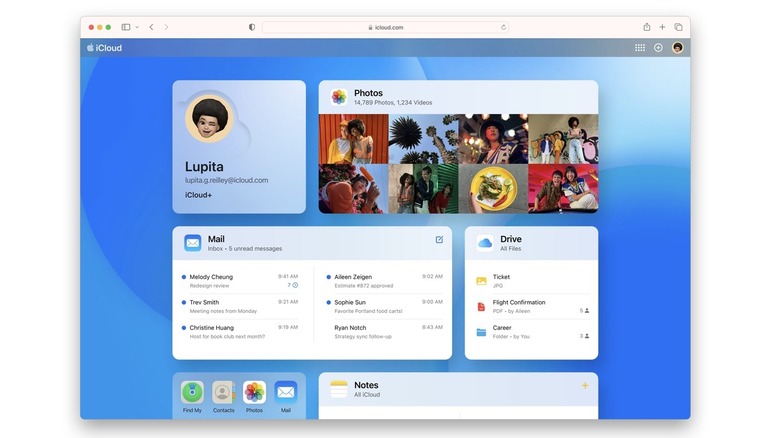Go back with the Safari back arrow
780x438 pixels.
(151, 27)
